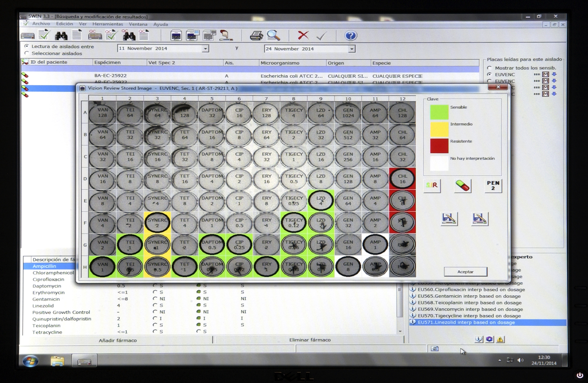Click the Espécimen column header
The image size is (588, 383).
pyautogui.click(x=120, y=62)
